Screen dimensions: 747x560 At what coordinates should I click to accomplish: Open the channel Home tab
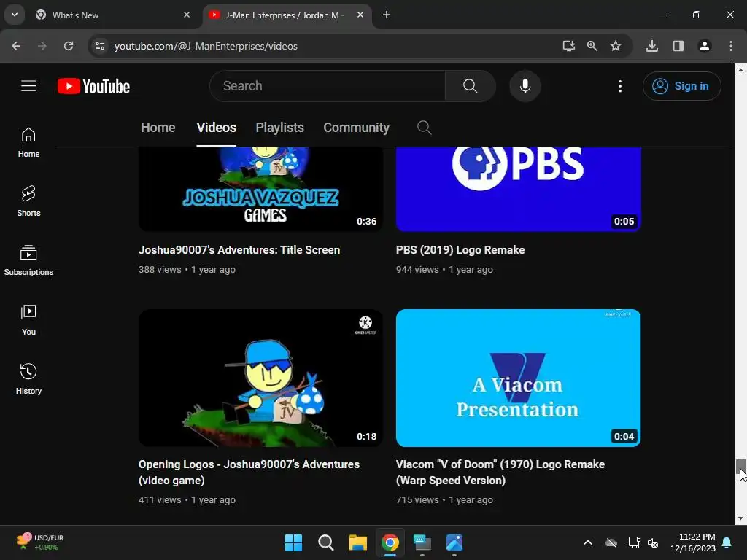tap(158, 128)
